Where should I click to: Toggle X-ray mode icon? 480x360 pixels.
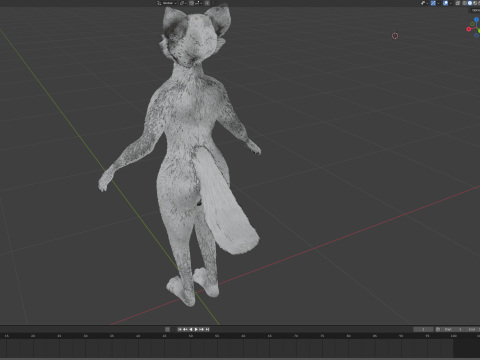tap(458, 3)
